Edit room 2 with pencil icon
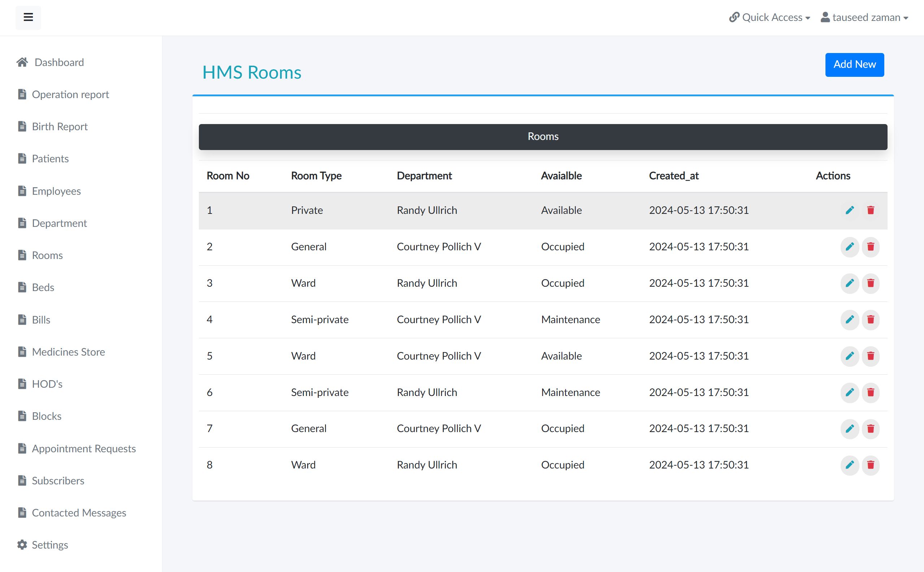Screen dimensions: 924x572 click(849, 247)
